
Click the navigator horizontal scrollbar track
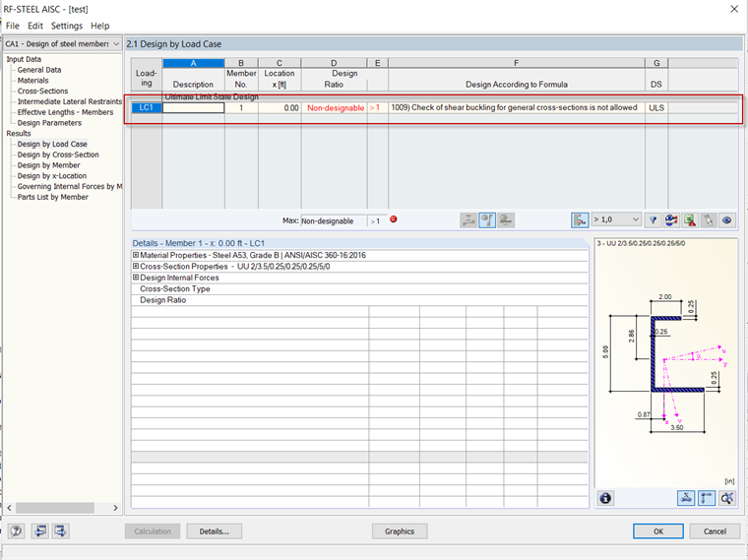tap(62, 508)
